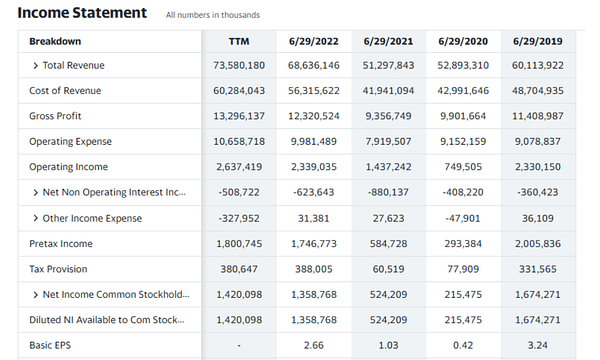Click the Basic EPS row label

(x=50, y=345)
